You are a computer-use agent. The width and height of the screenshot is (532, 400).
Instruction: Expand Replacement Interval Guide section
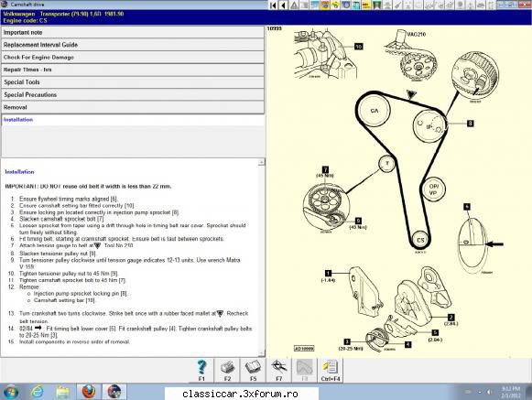(x=133, y=45)
